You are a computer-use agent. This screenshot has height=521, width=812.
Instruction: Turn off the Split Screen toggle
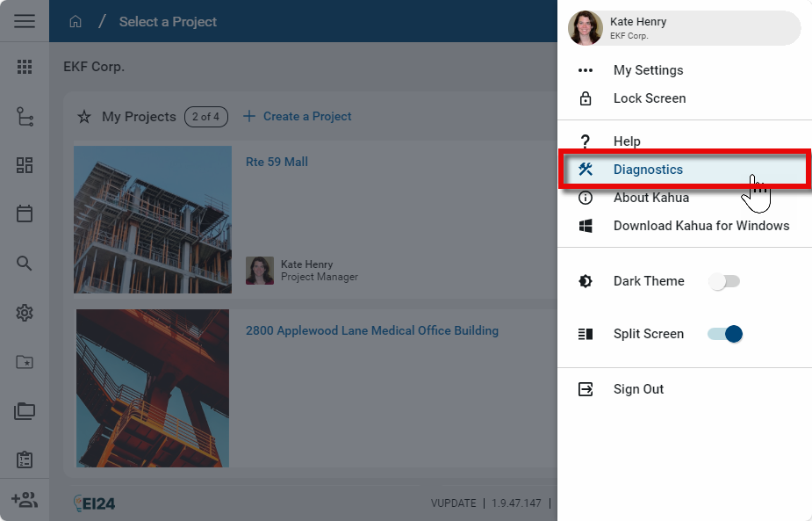(725, 334)
